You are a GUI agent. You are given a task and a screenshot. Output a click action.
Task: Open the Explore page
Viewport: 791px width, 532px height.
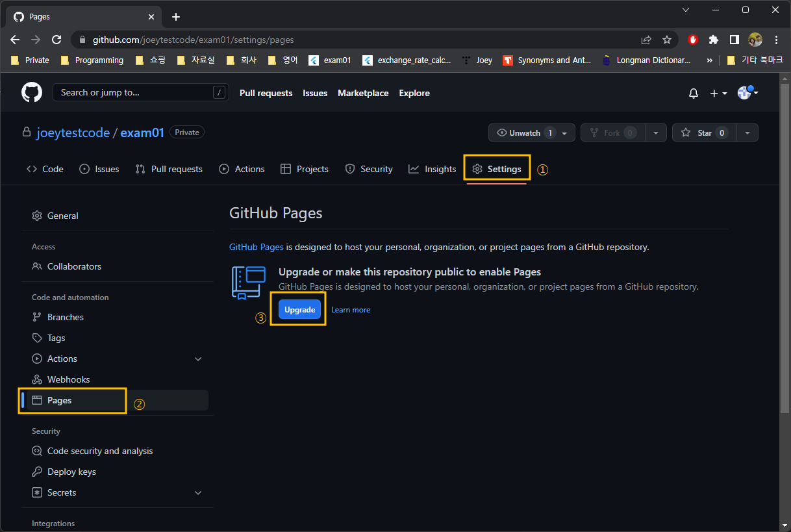pyautogui.click(x=414, y=93)
